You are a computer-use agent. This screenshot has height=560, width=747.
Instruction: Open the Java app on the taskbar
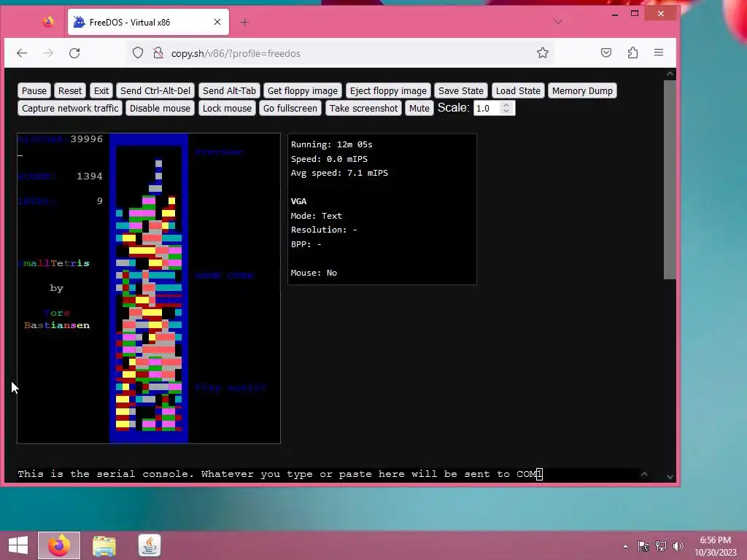[149, 545]
